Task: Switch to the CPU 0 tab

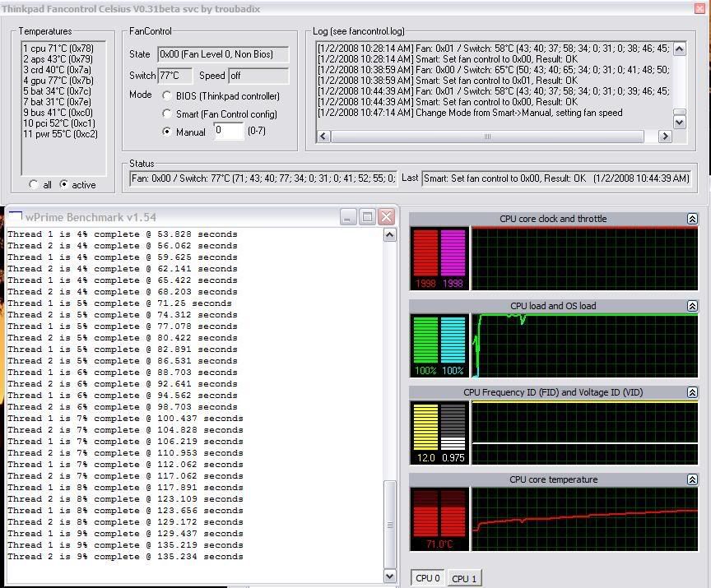Action: tap(428, 578)
